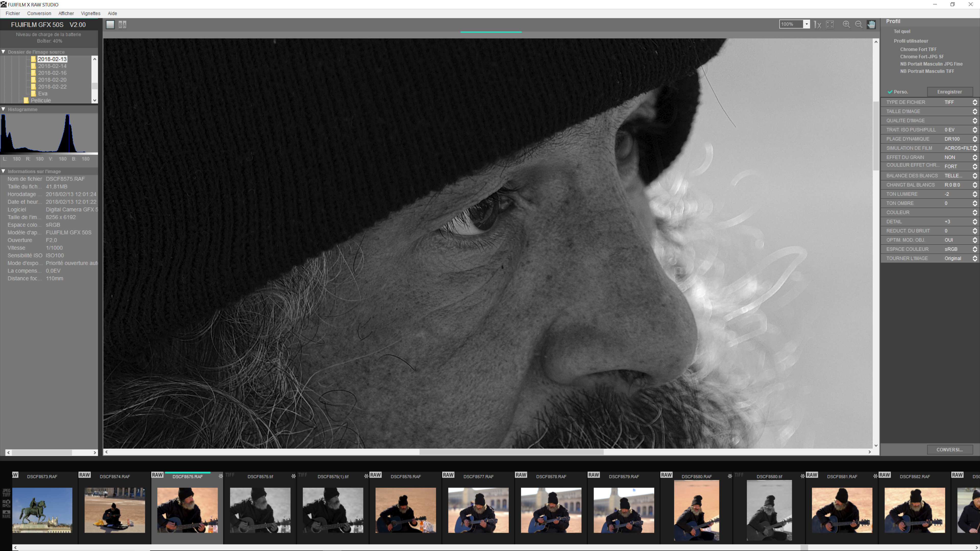Open the Conversion menu
The height and width of the screenshot is (551, 980).
(39, 13)
